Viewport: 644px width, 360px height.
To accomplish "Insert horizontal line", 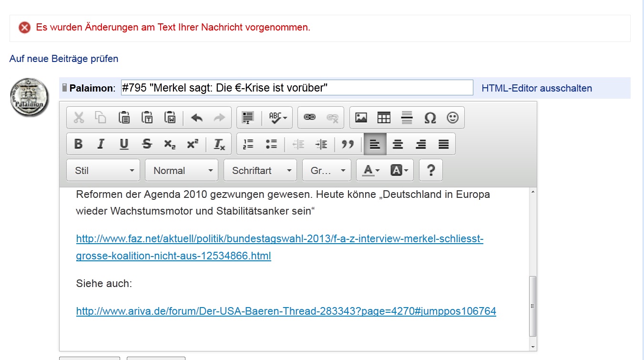I will point(407,118).
